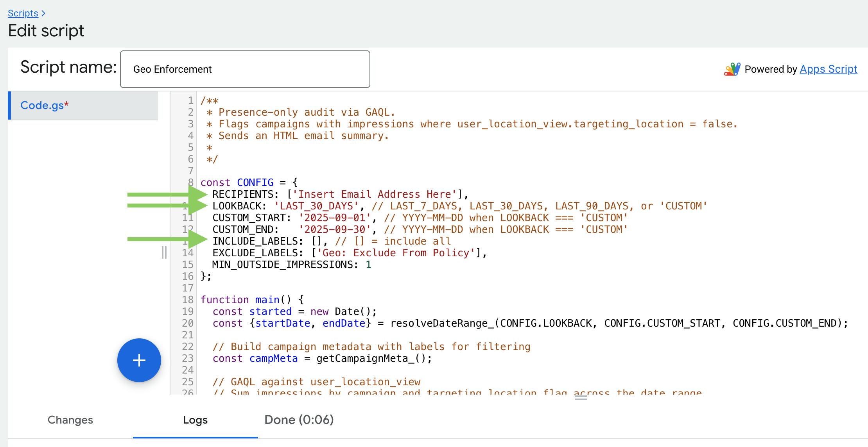The image size is (868, 447).
Task: Switch to the Logs tab
Action: coord(195,420)
